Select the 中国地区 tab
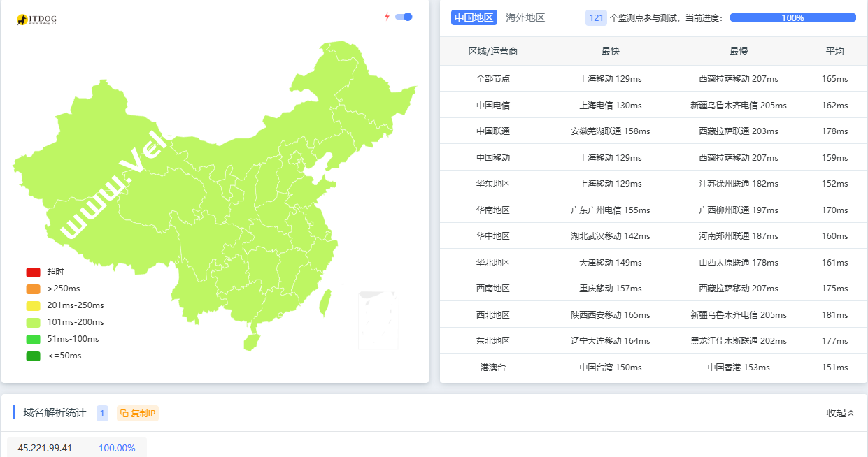Image resolution: width=868 pixels, height=457 pixels. (x=474, y=17)
